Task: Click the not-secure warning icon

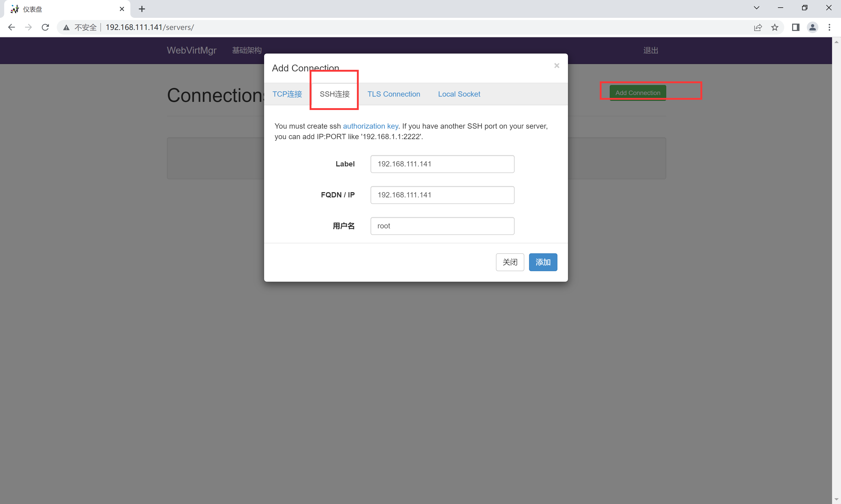Action: 67,27
